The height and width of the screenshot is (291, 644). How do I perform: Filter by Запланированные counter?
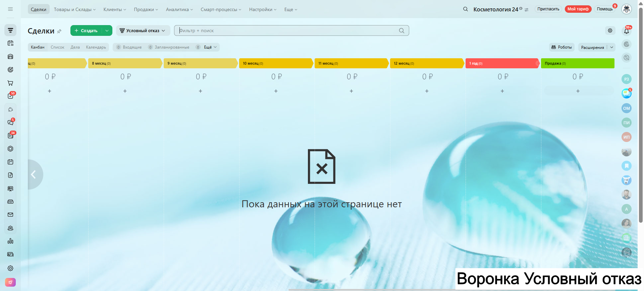coord(169,47)
